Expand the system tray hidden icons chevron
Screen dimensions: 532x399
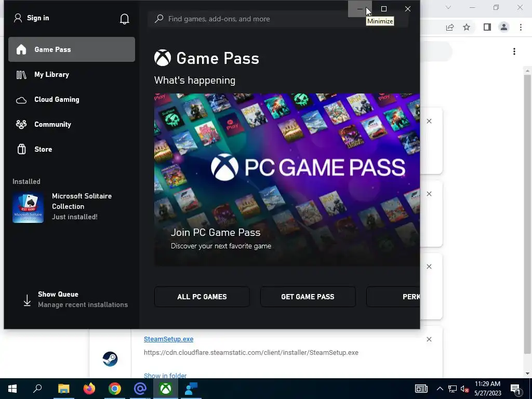click(x=440, y=389)
